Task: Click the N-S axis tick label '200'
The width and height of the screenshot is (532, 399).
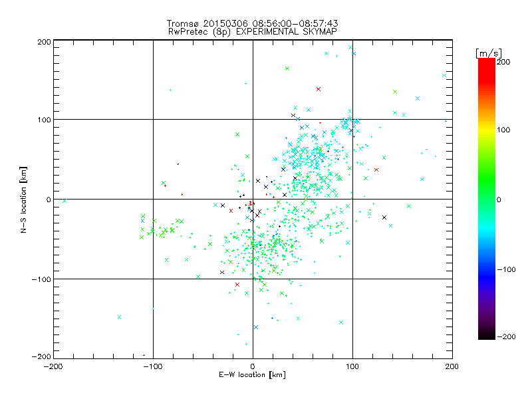Action: pyautogui.click(x=44, y=42)
